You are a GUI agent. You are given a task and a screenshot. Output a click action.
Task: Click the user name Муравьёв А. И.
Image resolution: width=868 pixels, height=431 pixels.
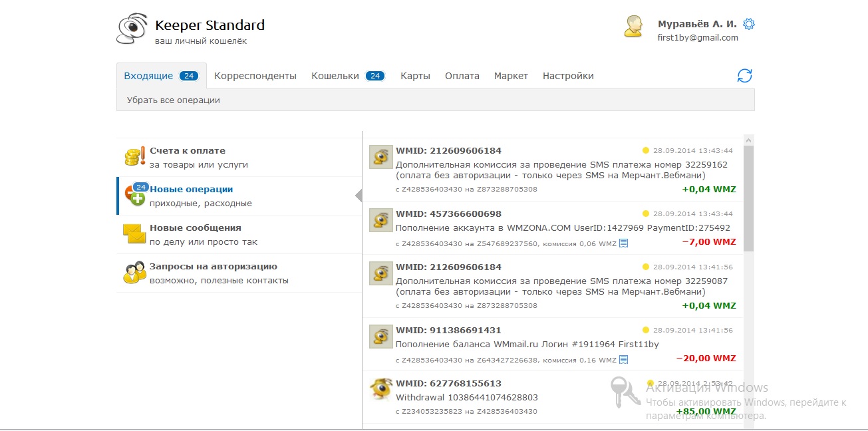pyautogui.click(x=697, y=24)
